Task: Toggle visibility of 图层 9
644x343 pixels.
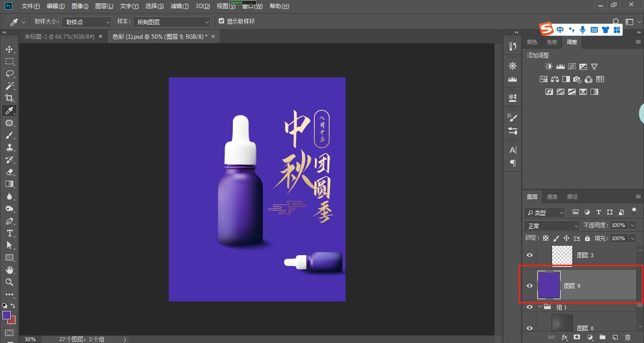Action: [x=529, y=285]
